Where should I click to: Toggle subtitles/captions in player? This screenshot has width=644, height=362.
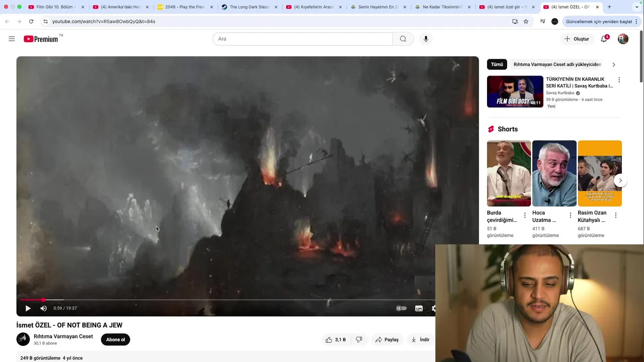click(419, 308)
